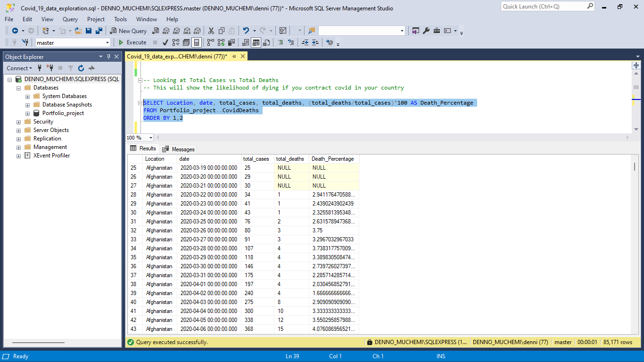Image resolution: width=644 pixels, height=362 pixels.
Task: Display the estimated execution plan
Action: [176, 42]
